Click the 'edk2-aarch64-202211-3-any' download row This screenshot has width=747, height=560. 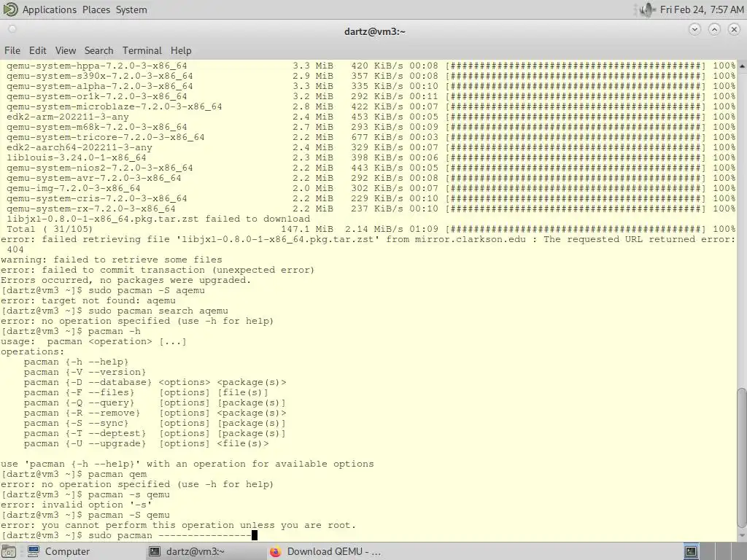click(x=371, y=147)
